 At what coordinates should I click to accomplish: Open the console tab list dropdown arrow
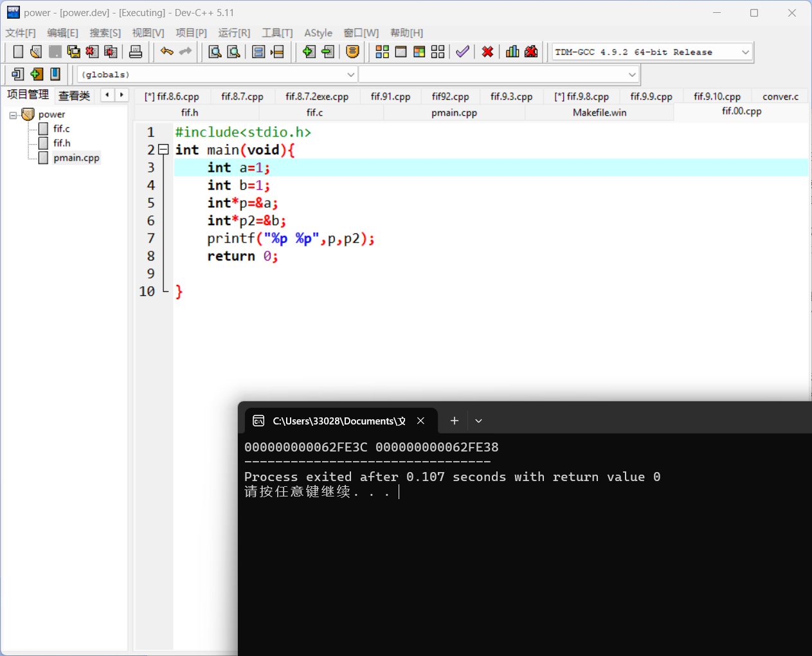478,421
